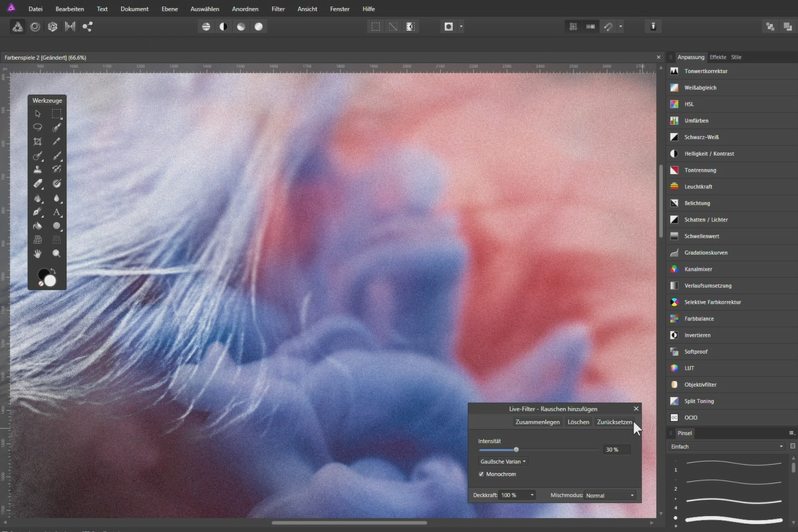The image size is (798, 532).
Task: Swap foreground and background colors
Action: [53, 271]
